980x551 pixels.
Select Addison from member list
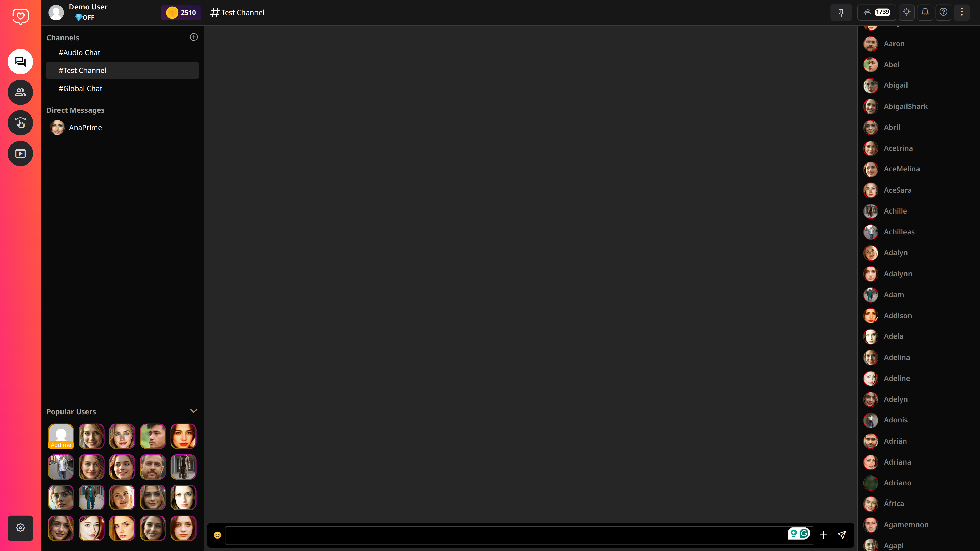918,316
